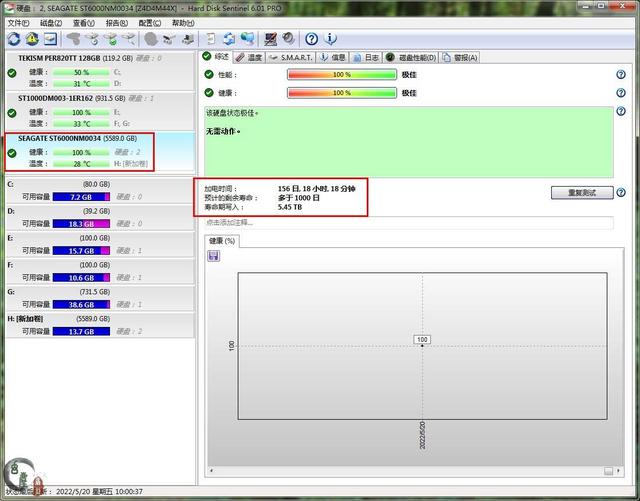The height and width of the screenshot is (501, 640).
Task: Select the 健康 (%) chart tab
Action: (222, 241)
